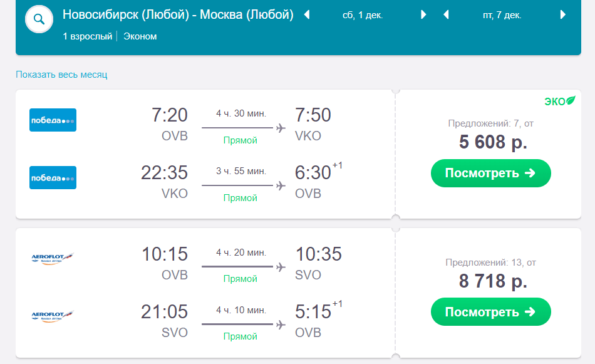Screen dimensions: 595x364
Task: Click the Победа logo on 7:20 flight
Action: (53, 120)
